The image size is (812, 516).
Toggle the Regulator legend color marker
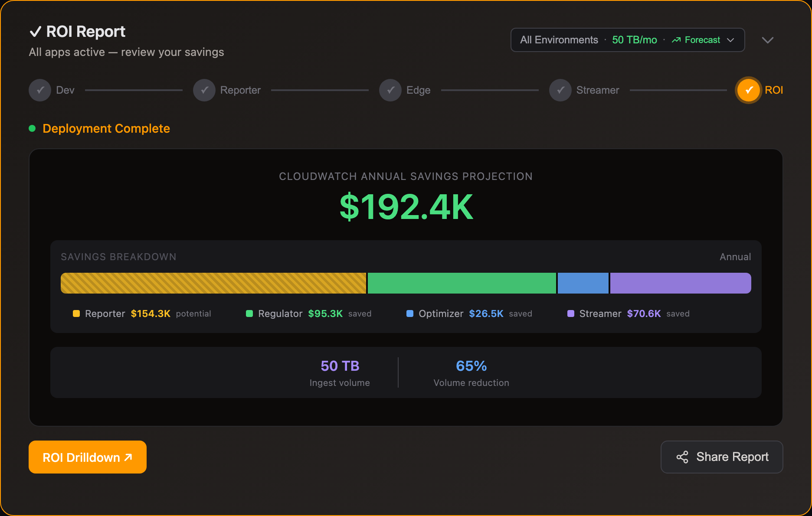click(249, 313)
